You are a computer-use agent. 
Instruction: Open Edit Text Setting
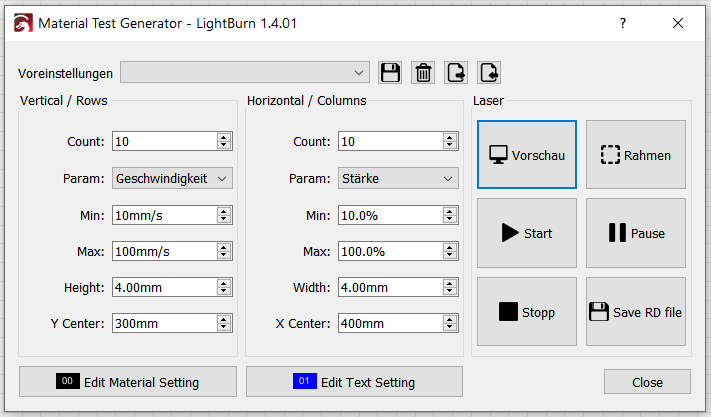(x=355, y=382)
